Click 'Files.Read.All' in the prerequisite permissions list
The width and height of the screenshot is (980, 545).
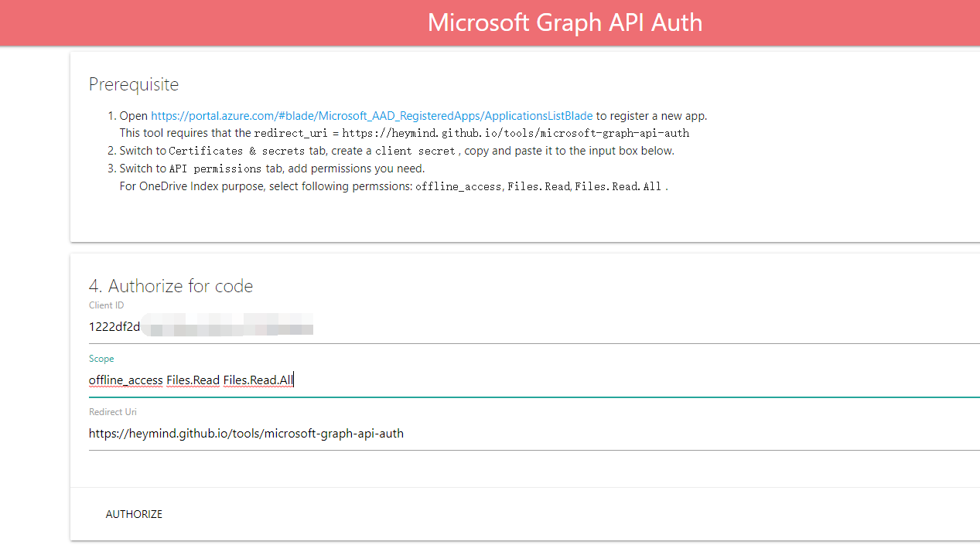click(618, 186)
